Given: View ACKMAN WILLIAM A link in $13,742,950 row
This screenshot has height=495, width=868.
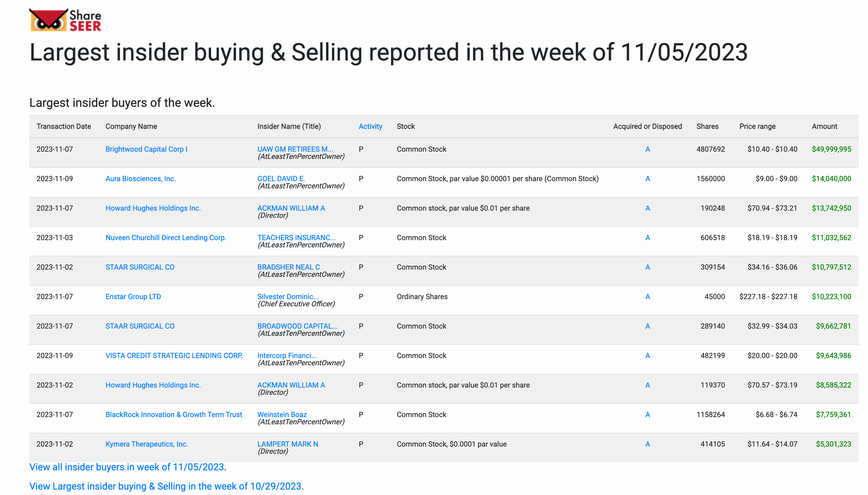Looking at the screenshot, I should point(291,208).
